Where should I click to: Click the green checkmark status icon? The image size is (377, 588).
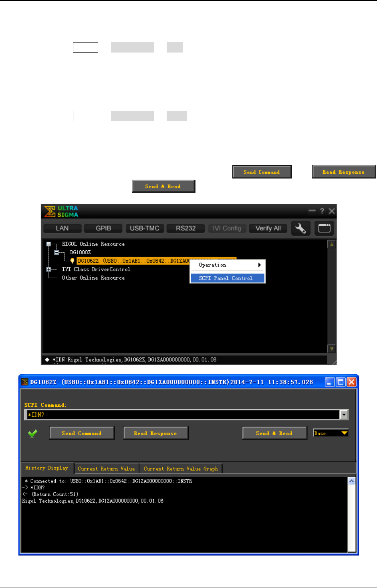[x=33, y=433]
